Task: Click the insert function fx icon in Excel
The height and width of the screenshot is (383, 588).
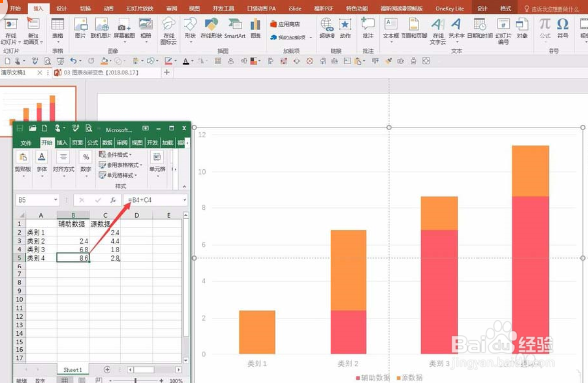Action: (x=113, y=200)
